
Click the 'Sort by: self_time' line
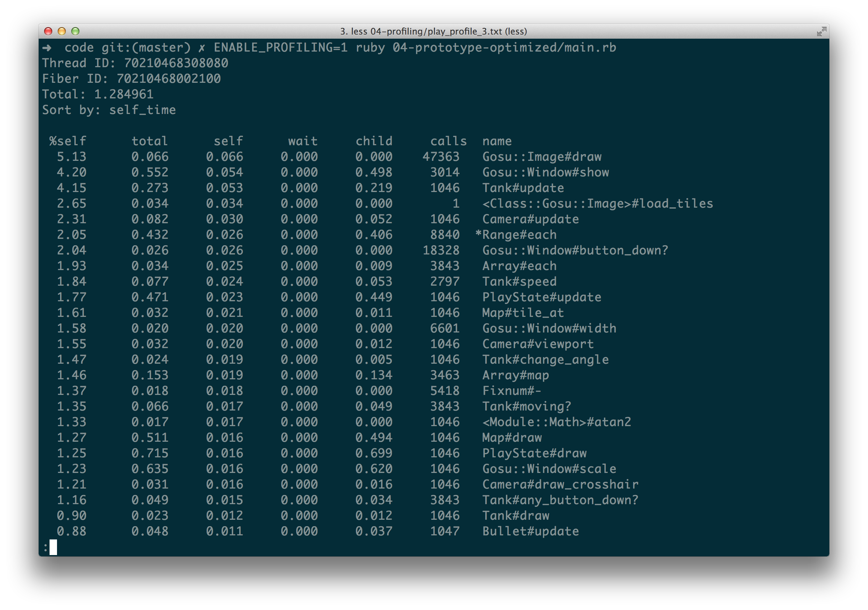coord(109,110)
